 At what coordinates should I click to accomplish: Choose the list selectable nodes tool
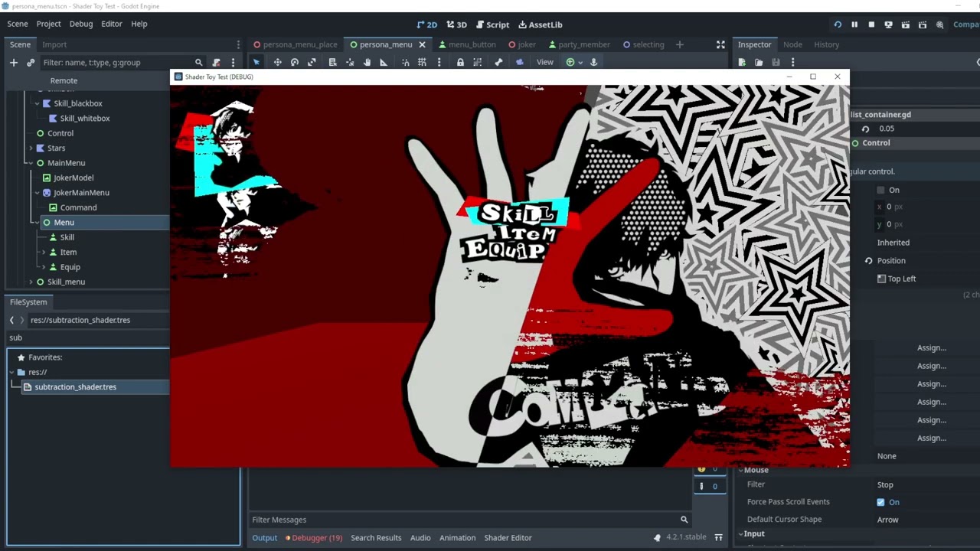coord(332,62)
